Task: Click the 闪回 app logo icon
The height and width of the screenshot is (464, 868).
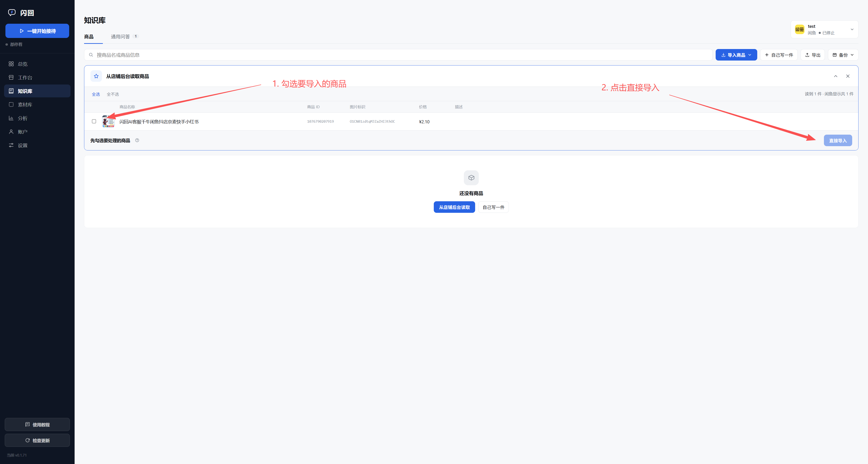Action: pos(12,13)
